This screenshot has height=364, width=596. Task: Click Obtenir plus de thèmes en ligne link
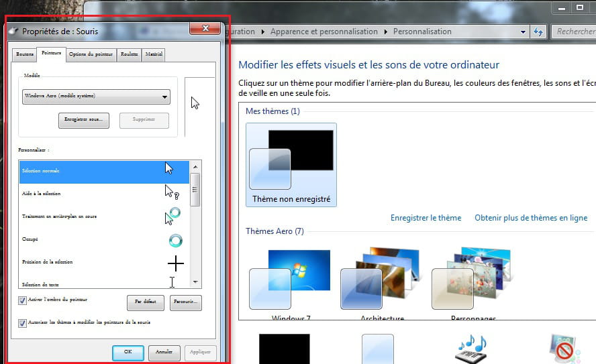531,218
